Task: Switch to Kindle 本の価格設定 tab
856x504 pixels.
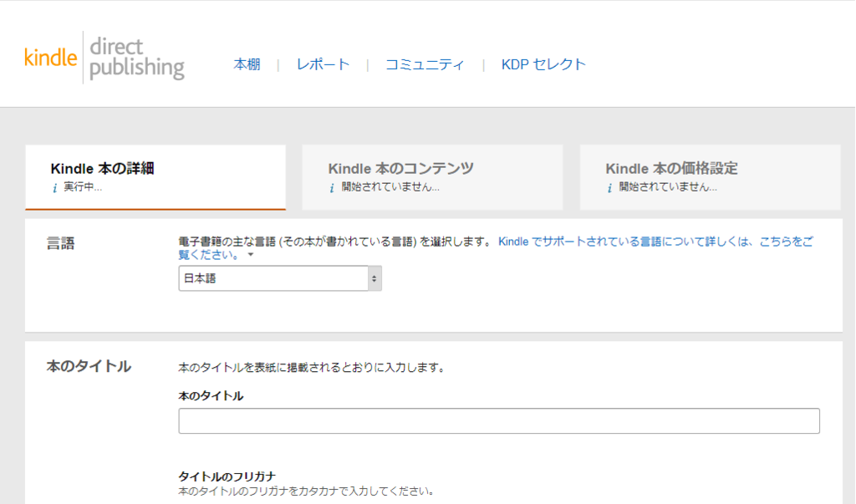Action: tap(711, 177)
